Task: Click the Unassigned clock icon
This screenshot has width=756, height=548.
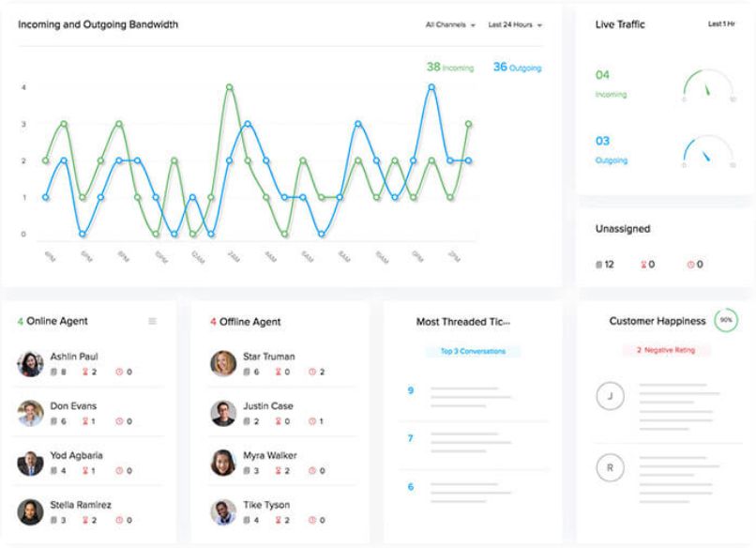Action: point(690,265)
